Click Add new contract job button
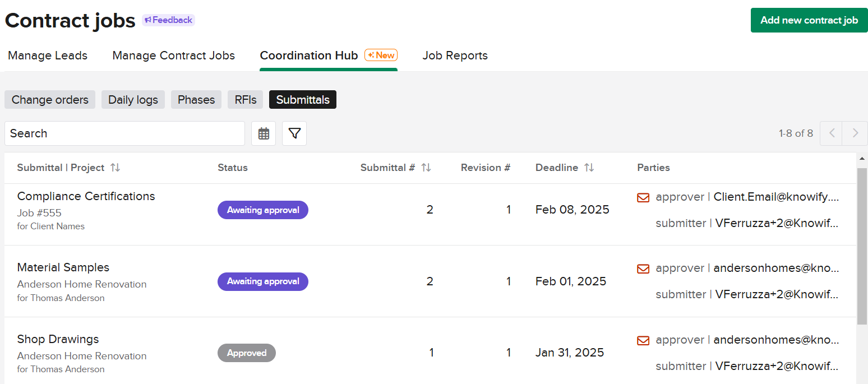Viewport: 868px width, 384px height. click(x=809, y=20)
